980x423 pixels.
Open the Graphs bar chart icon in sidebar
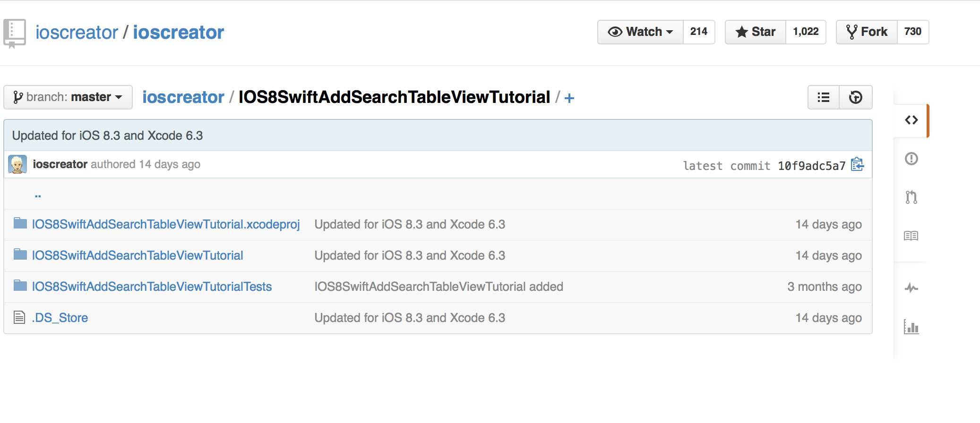pyautogui.click(x=911, y=327)
